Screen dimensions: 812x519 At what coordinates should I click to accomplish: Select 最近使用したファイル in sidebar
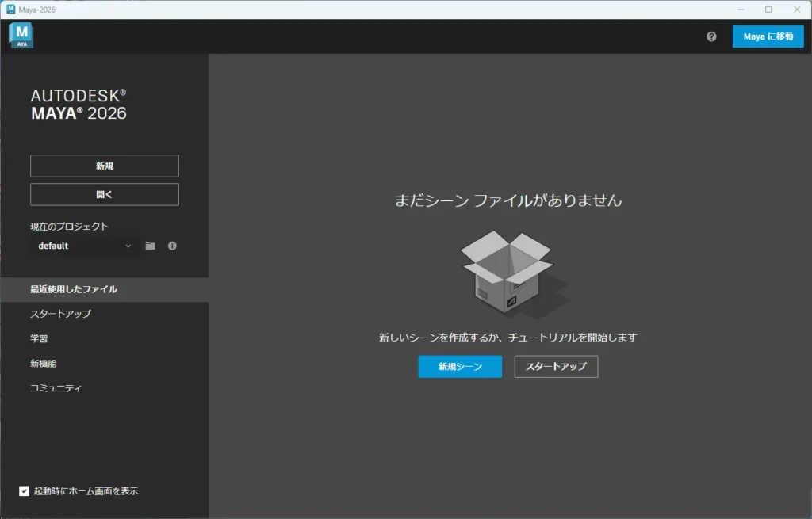point(74,289)
